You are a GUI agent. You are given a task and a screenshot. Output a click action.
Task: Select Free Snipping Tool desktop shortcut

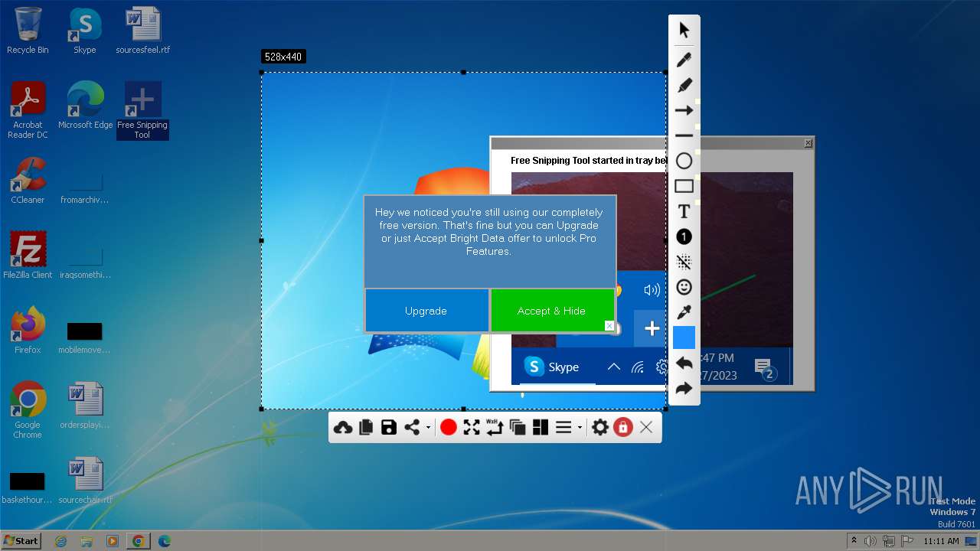point(142,111)
